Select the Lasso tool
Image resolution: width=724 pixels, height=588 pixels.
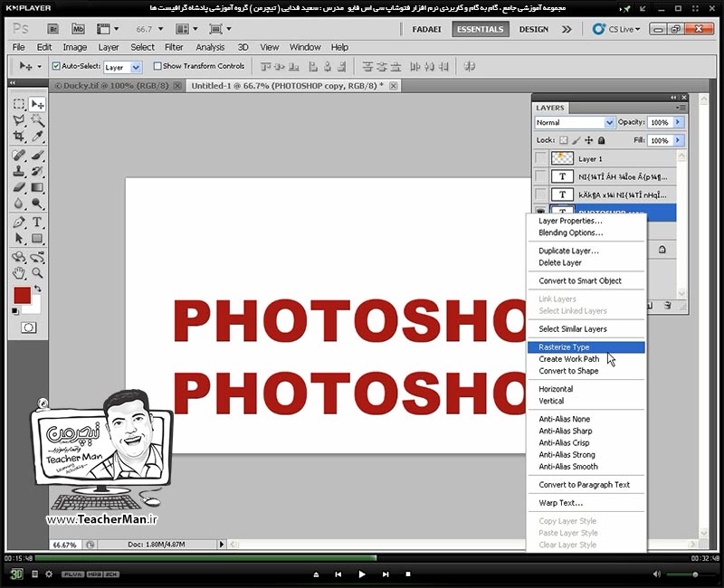(x=19, y=120)
